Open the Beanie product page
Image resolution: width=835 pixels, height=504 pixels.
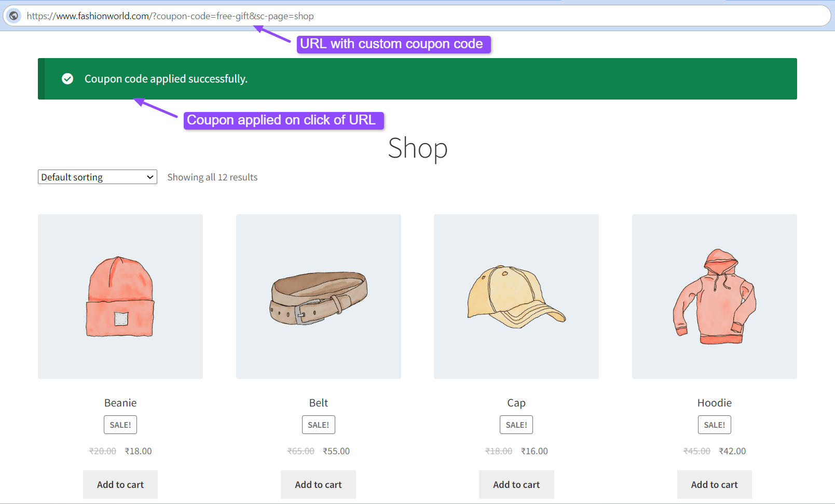pos(120,402)
